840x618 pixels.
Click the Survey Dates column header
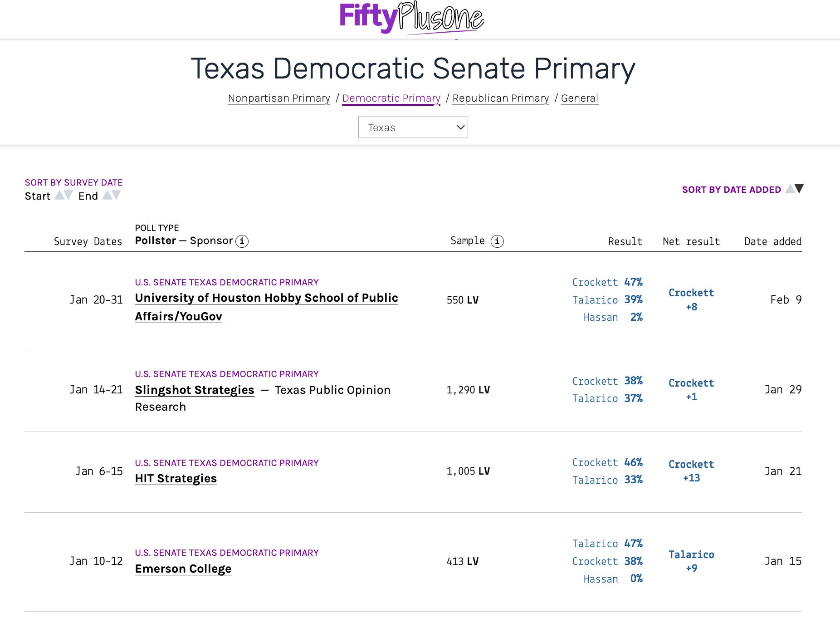88,241
